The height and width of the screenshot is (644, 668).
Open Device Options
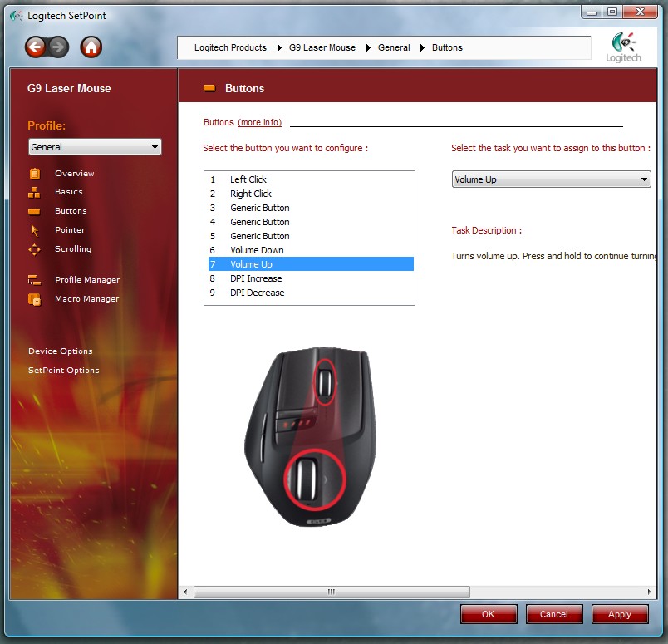[x=61, y=351]
